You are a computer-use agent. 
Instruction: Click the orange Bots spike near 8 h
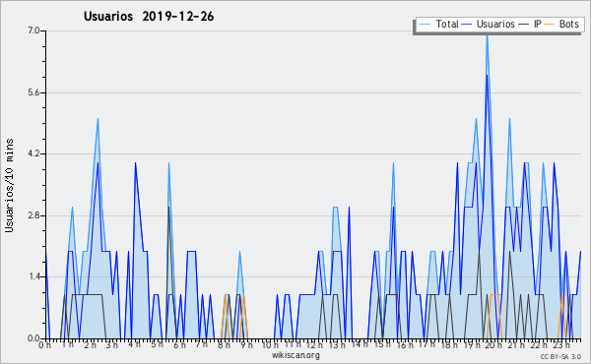(225, 295)
